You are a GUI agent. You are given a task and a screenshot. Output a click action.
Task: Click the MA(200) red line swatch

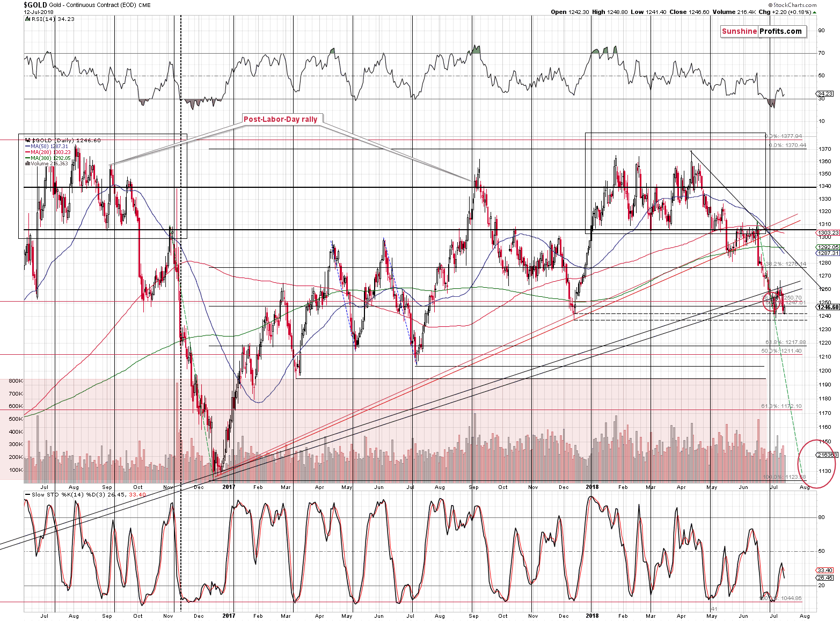[x=28, y=152]
